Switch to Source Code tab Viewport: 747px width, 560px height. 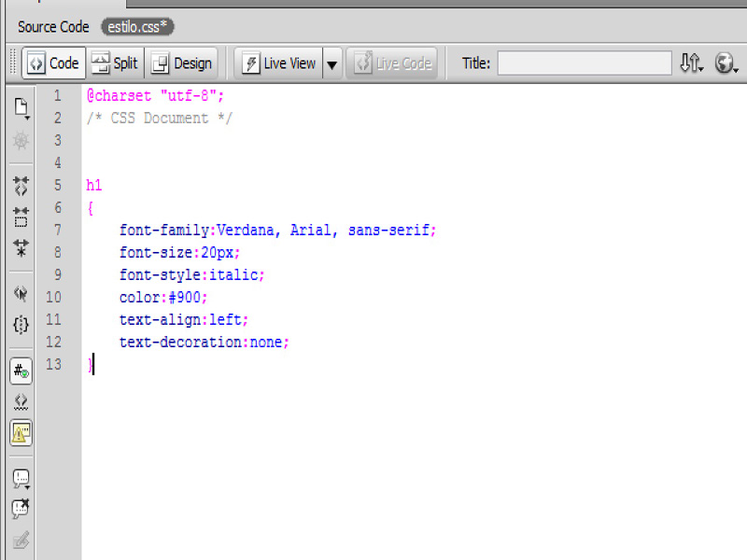[53, 27]
